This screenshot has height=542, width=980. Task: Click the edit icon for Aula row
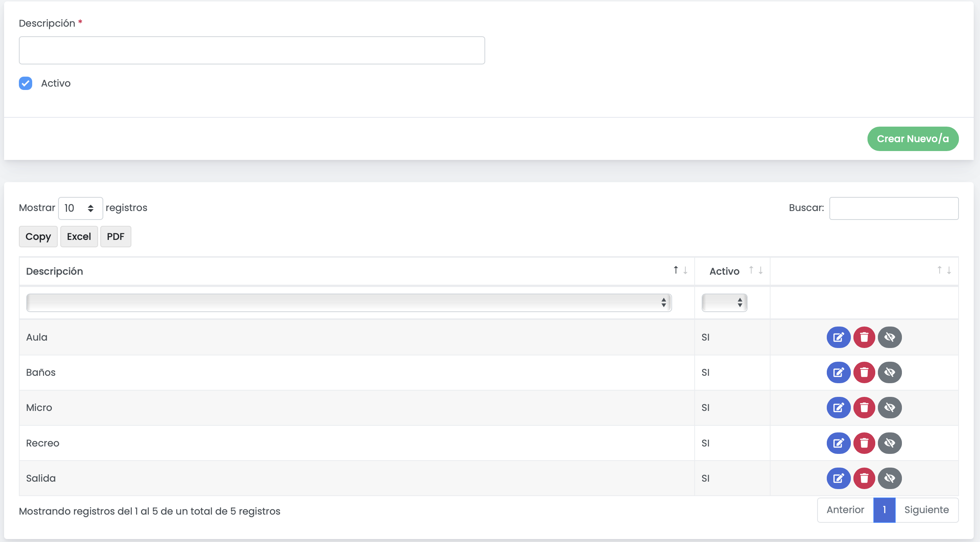(838, 337)
